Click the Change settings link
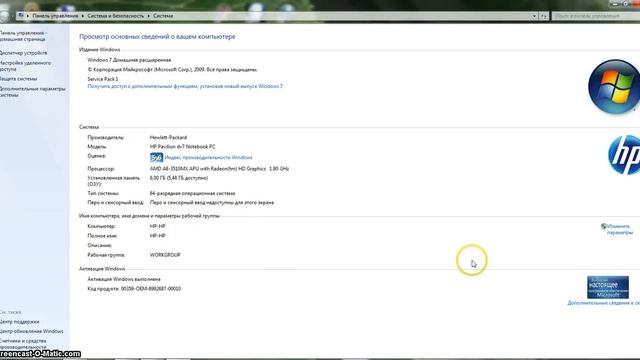 tap(620, 229)
